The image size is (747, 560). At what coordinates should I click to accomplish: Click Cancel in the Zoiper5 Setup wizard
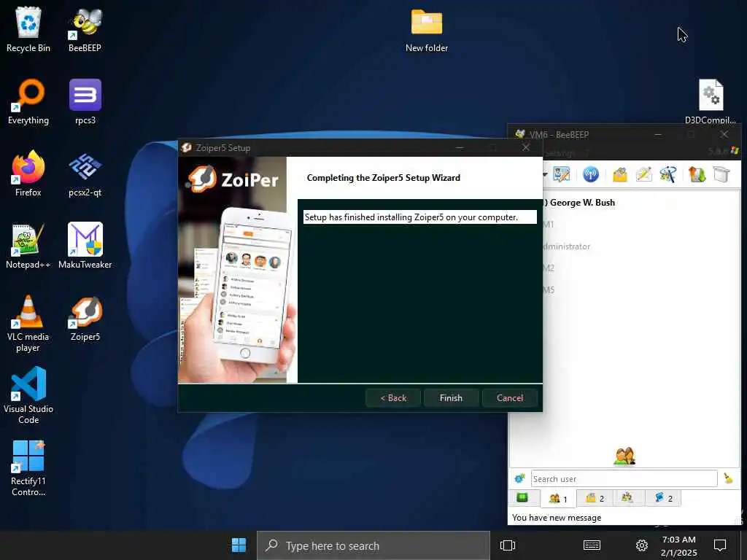click(510, 397)
